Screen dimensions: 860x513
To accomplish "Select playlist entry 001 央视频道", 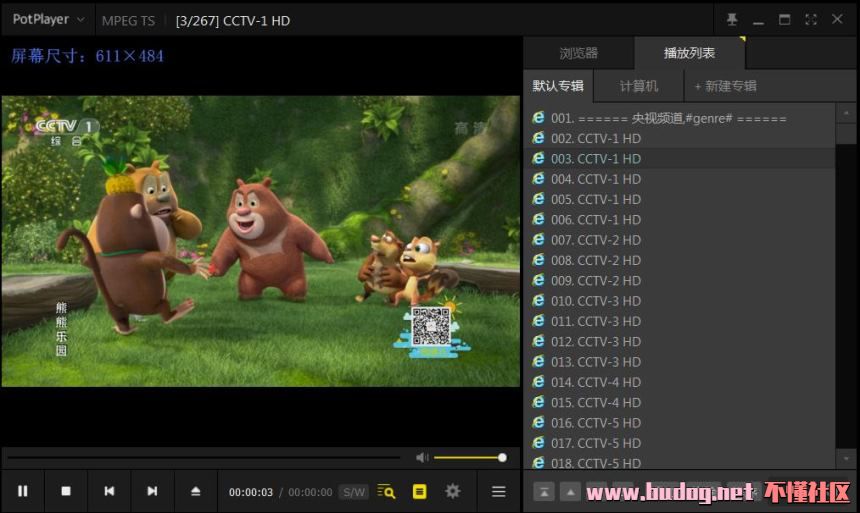I will [679, 118].
